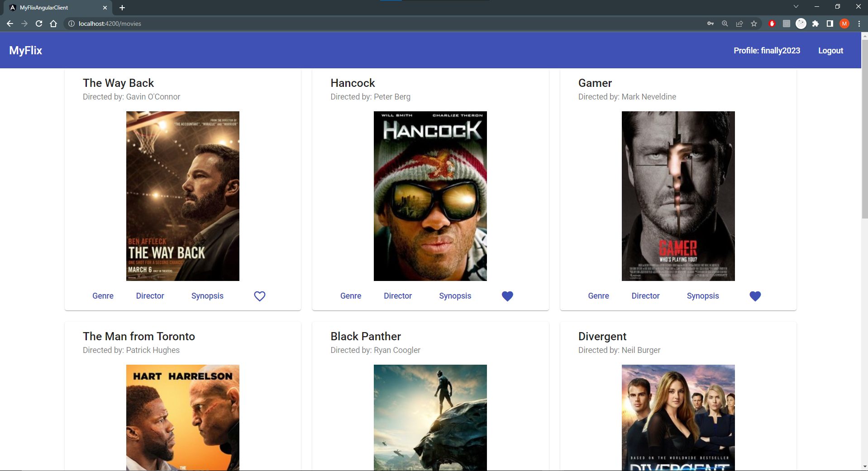Reload the page

tap(39, 24)
